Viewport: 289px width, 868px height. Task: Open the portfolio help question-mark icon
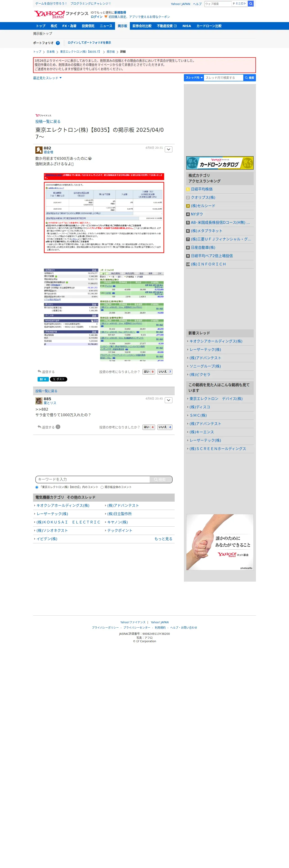tap(58, 43)
